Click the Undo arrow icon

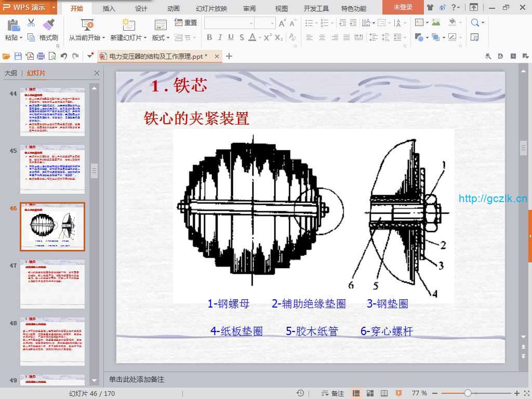click(63, 56)
